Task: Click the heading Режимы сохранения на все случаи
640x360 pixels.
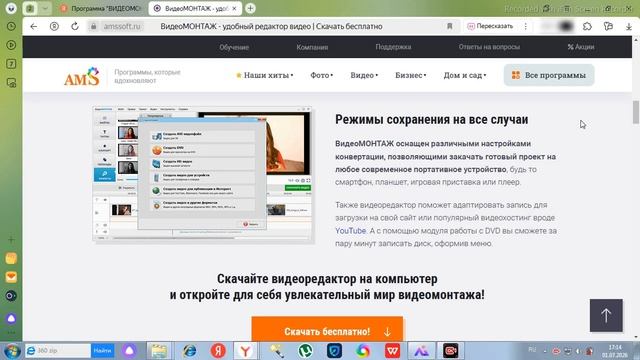Action: pyautogui.click(x=431, y=120)
